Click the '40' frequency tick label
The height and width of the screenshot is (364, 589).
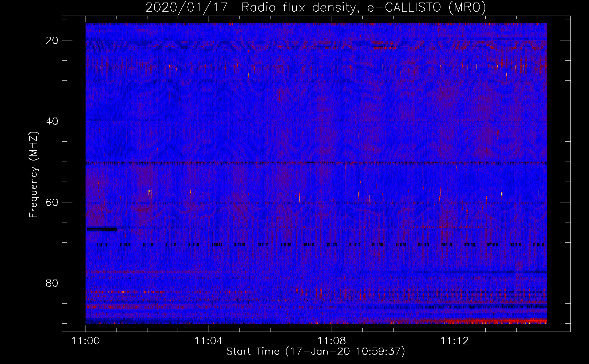[x=52, y=121]
